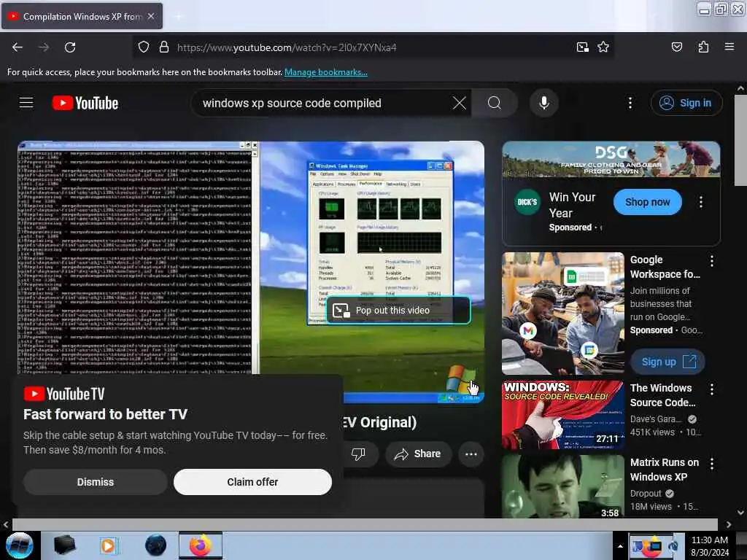
Task: Open the Windows Source Code Revealed thumbnail
Action: [x=563, y=415]
